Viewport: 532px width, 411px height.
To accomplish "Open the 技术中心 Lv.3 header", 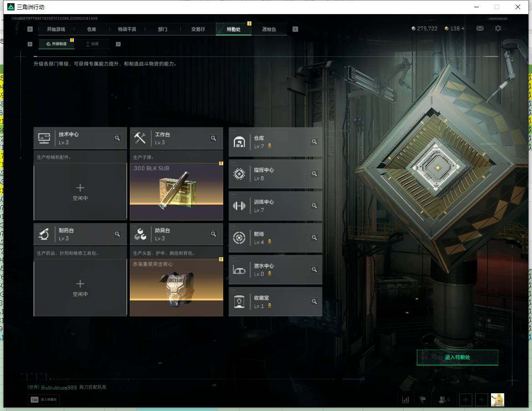I will click(x=80, y=138).
